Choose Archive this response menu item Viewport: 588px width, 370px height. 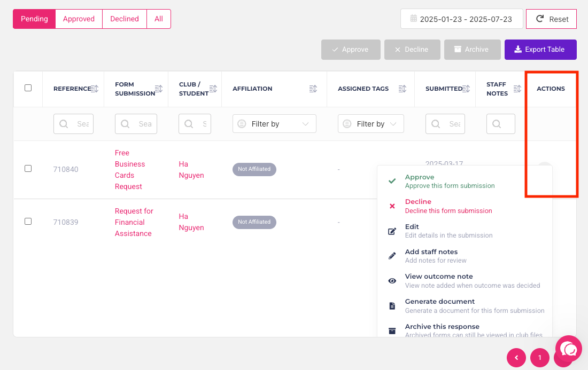pos(465,330)
